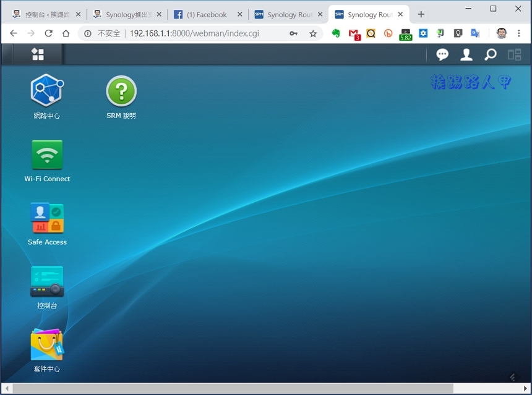Open the Evernote extension
The width and height of the screenshot is (532, 395).
click(336, 33)
